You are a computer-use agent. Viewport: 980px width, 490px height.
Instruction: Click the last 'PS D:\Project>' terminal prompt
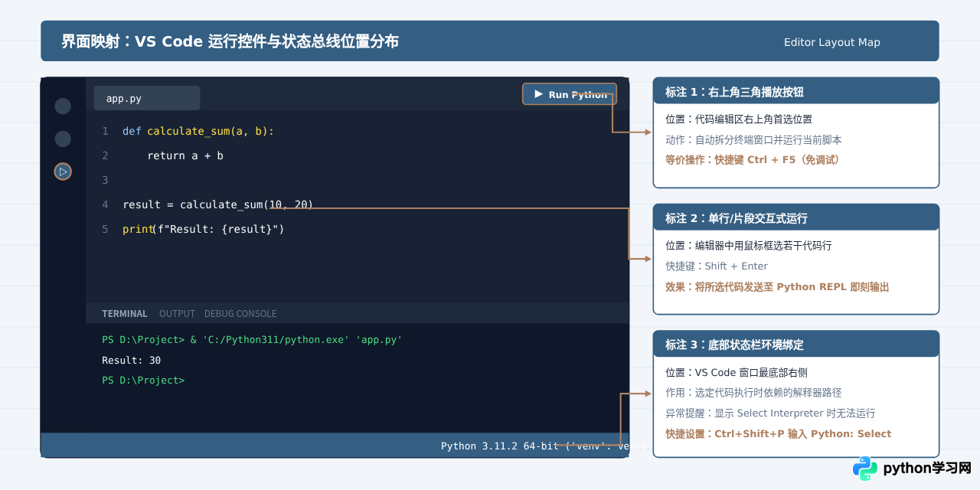[x=143, y=380]
